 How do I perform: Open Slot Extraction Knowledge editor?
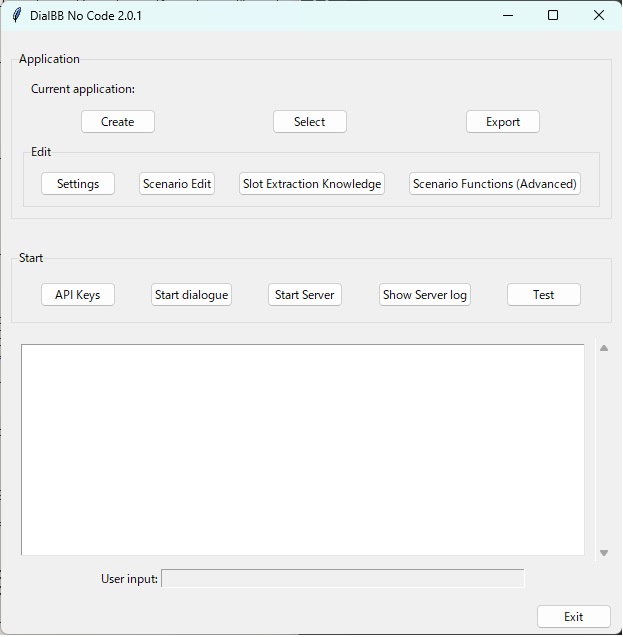[x=312, y=184]
